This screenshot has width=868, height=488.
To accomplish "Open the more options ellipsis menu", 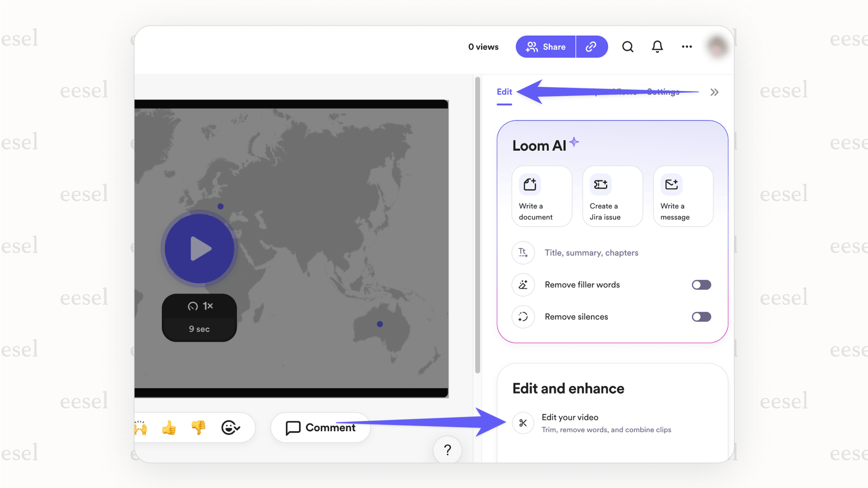I will coord(687,46).
